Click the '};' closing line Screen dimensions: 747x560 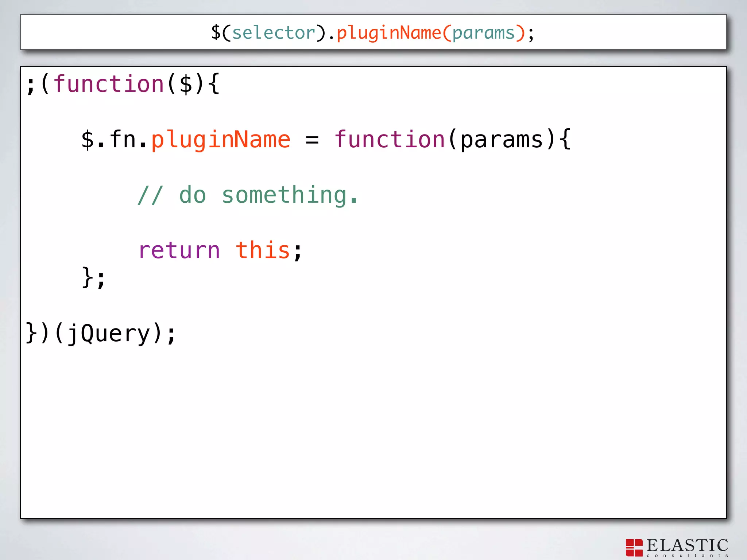[x=93, y=278]
